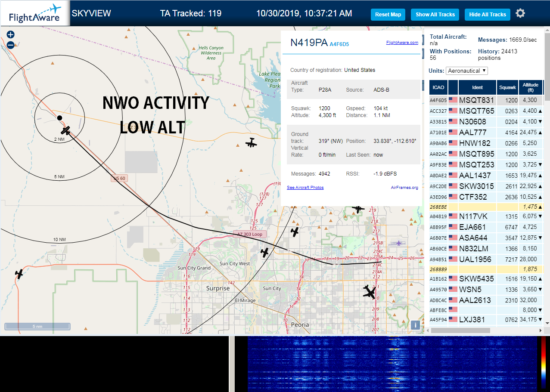Click Hide All Tracks button
This screenshot has width=550, height=392.
(488, 15)
